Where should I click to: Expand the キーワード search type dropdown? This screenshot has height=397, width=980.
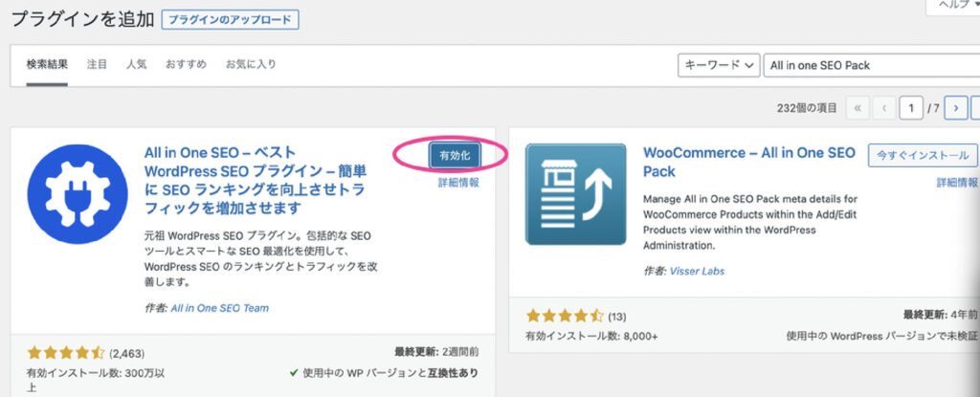tap(719, 65)
